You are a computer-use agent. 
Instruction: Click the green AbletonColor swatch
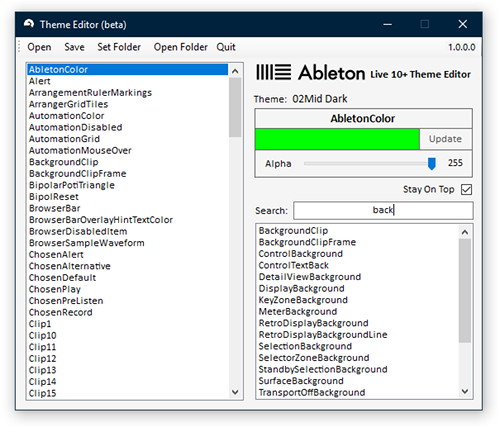337,139
